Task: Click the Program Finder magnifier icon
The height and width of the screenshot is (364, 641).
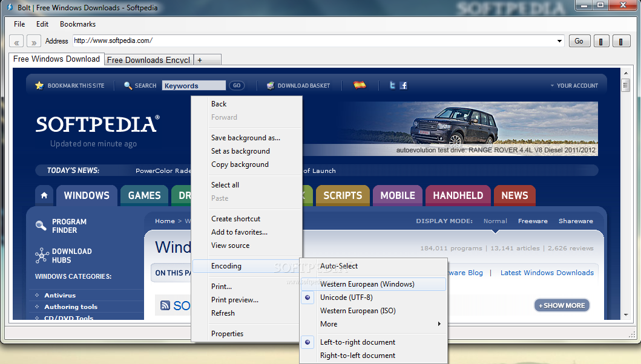Action: click(x=41, y=226)
